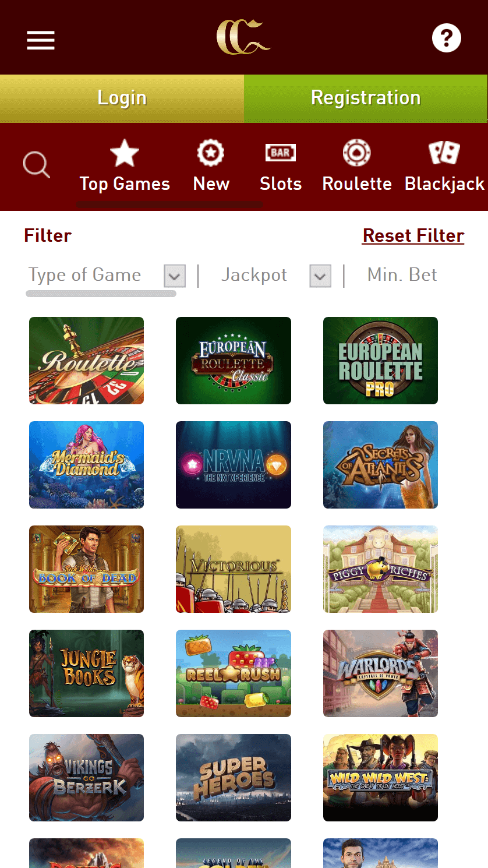This screenshot has height=868, width=488.
Task: Choose the Roulette chip icon
Action: click(357, 153)
